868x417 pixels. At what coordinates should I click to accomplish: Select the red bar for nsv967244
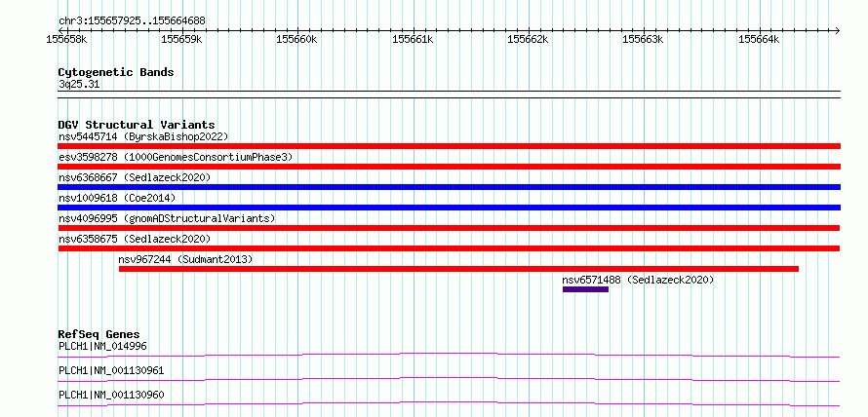(x=459, y=269)
